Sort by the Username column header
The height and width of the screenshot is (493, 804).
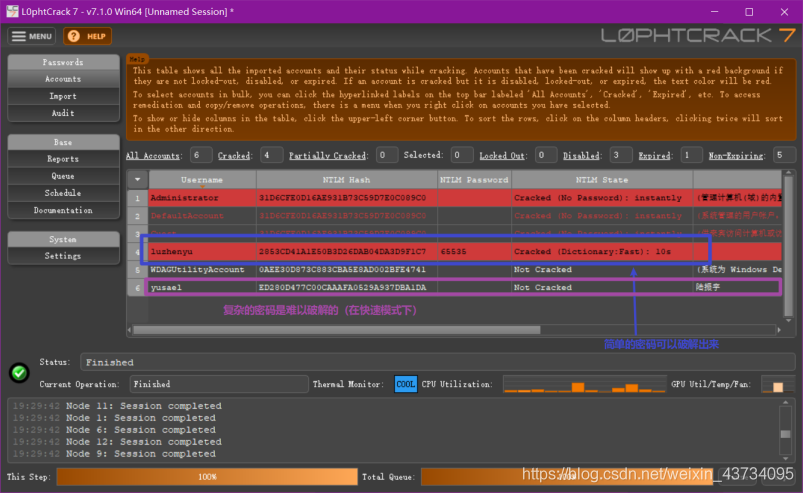point(202,180)
